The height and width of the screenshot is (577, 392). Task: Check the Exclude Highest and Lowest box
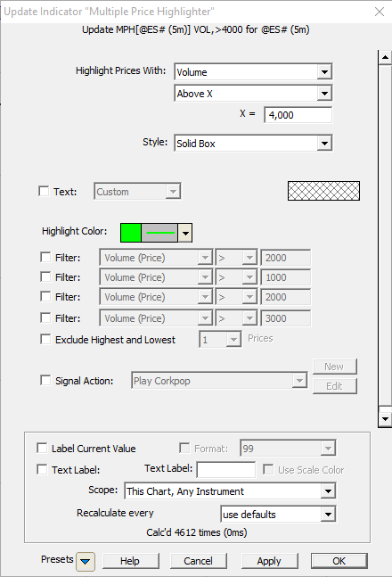tap(45, 339)
